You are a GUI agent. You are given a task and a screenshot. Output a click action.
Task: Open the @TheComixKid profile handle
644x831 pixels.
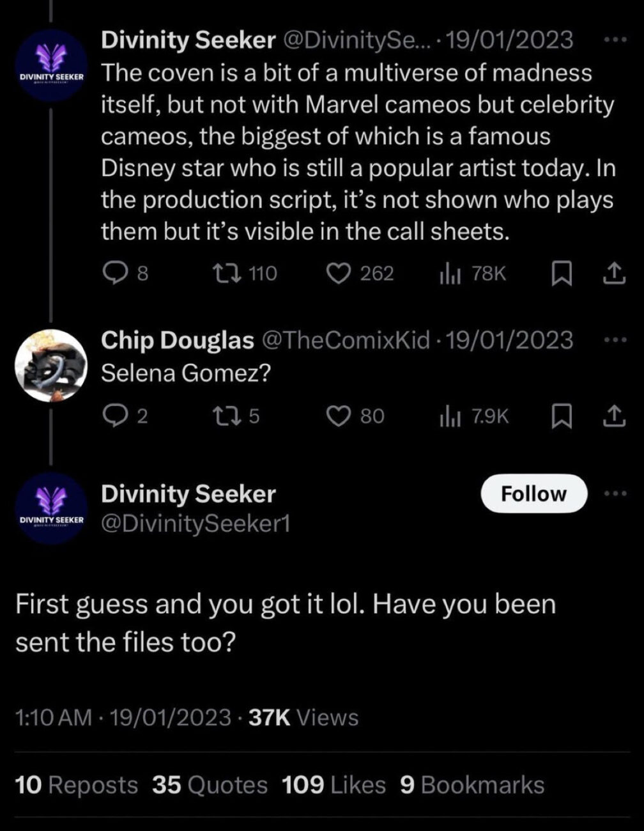point(345,340)
